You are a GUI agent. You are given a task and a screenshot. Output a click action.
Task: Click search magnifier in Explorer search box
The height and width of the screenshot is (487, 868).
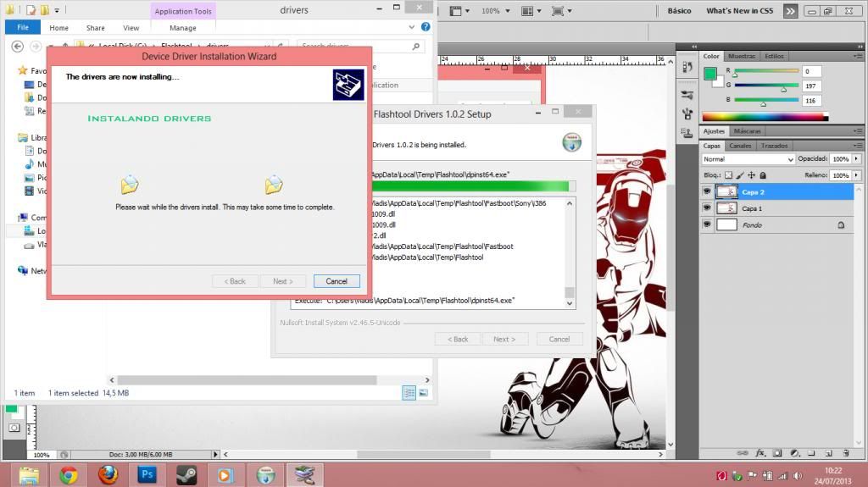coord(415,47)
